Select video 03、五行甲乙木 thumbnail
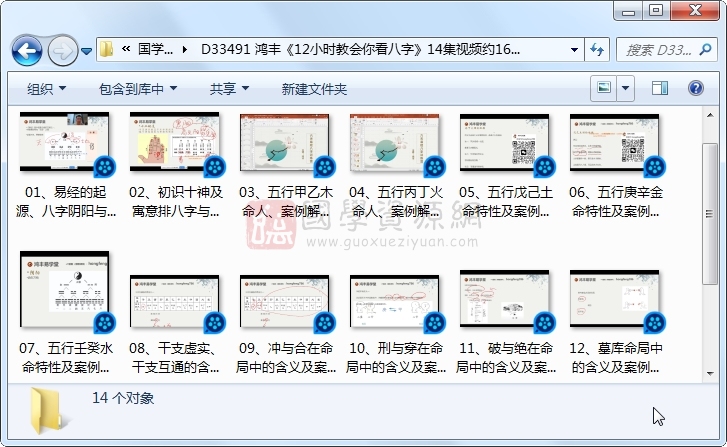This screenshot has width=727, height=447. coord(284,143)
